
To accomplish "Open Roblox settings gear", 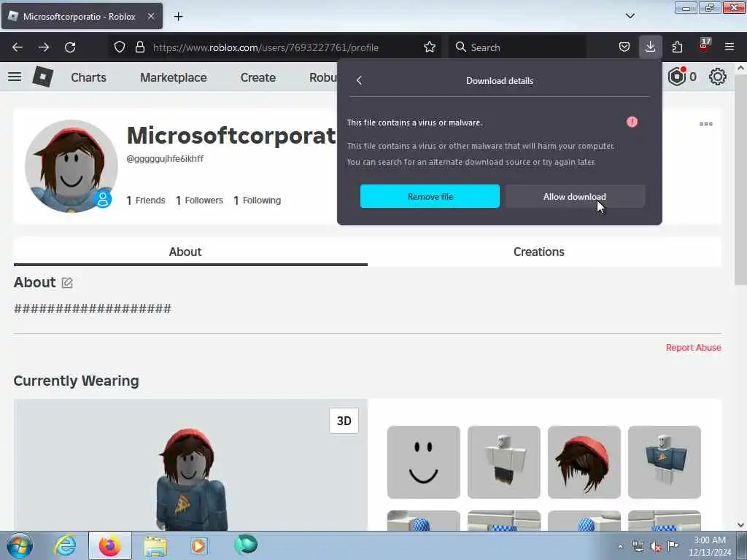I will tap(718, 77).
